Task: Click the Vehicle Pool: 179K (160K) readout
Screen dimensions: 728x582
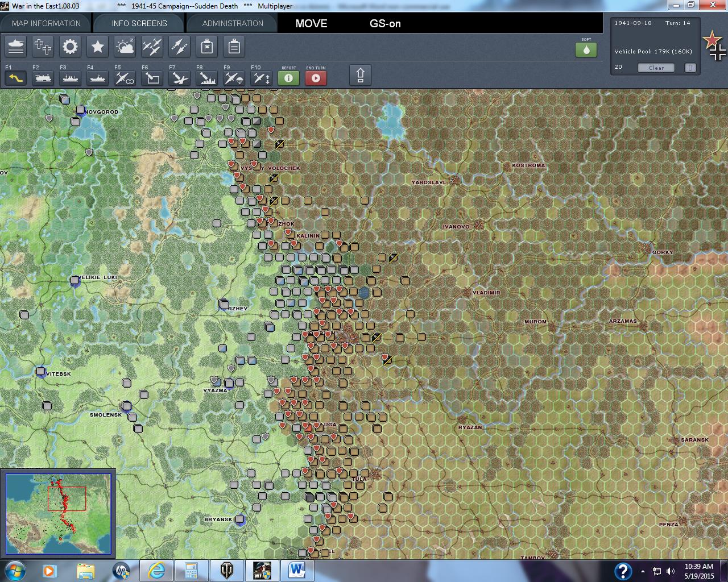Action: pos(653,51)
